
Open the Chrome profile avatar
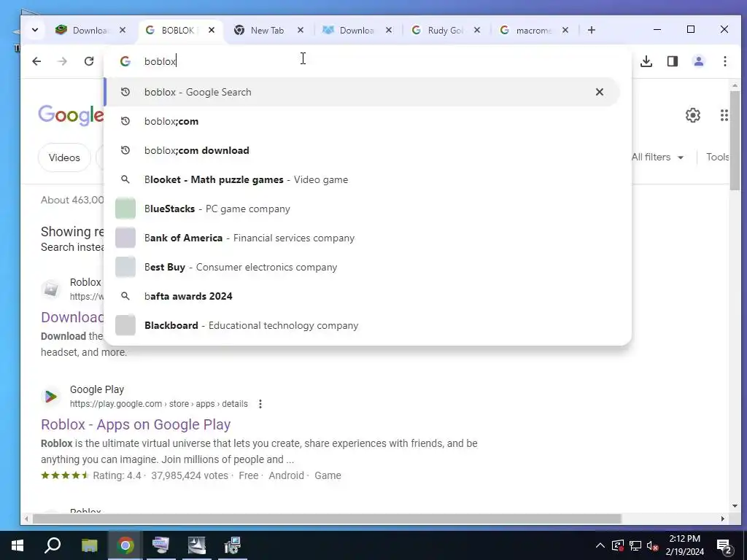(698, 61)
